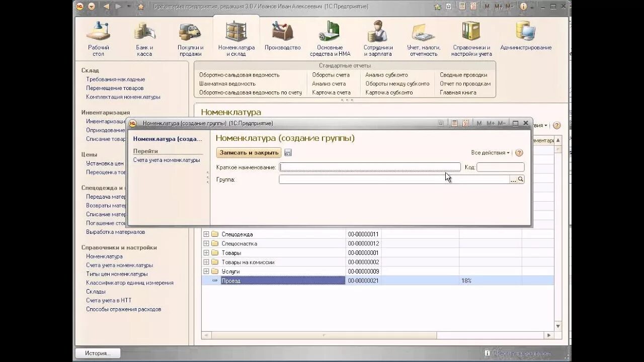Click the vertical scrollbar down arrow of list
Image resolution: width=644 pixels, height=362 pixels.
558,326
